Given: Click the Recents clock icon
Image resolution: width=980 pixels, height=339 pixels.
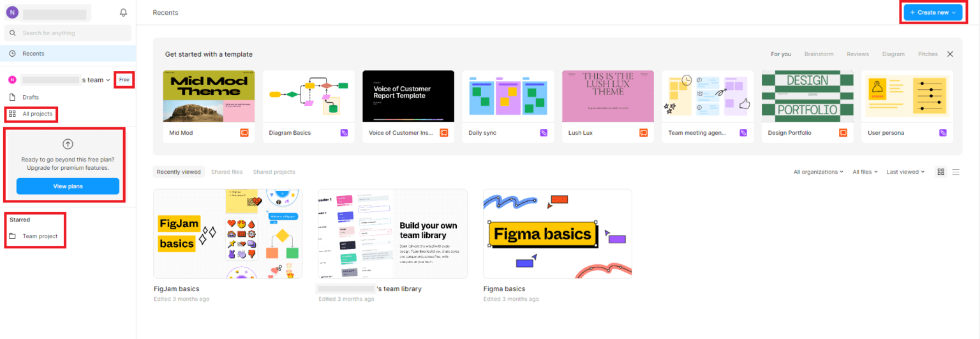Looking at the screenshot, I should point(13,54).
